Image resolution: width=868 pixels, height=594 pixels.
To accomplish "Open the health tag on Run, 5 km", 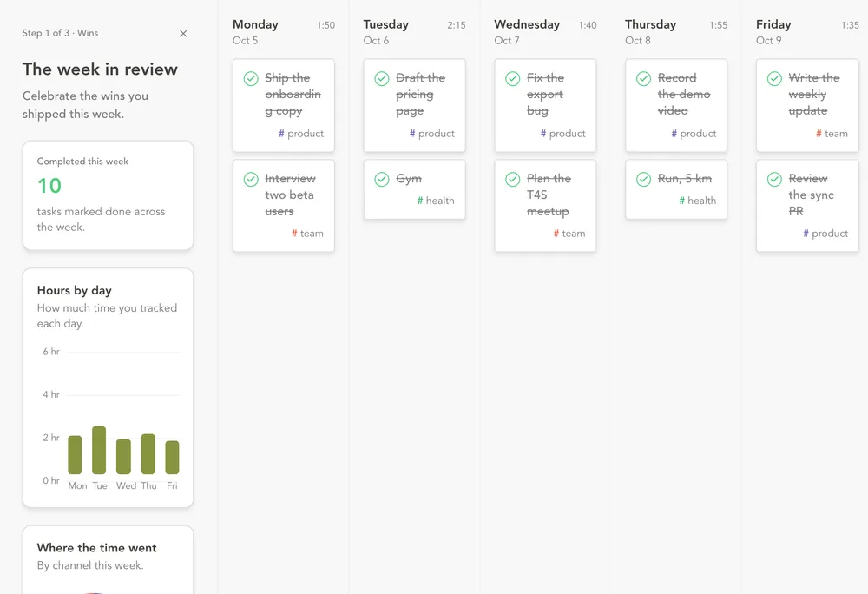I will point(698,201).
